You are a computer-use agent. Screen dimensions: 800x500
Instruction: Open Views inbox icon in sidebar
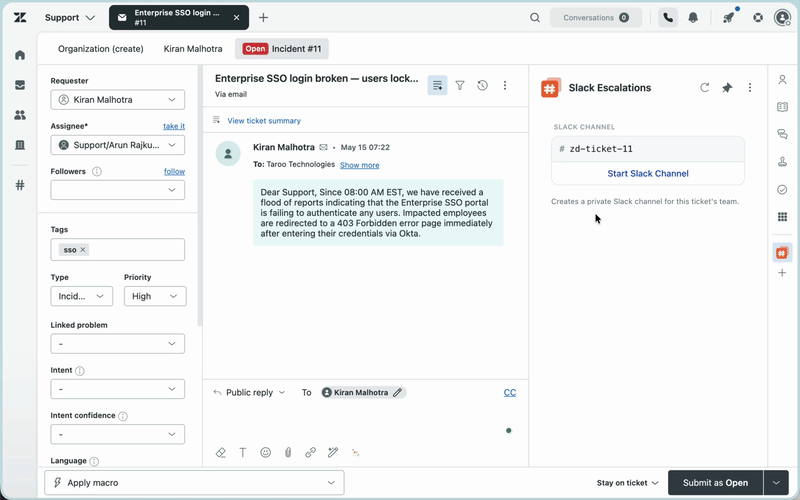20,85
